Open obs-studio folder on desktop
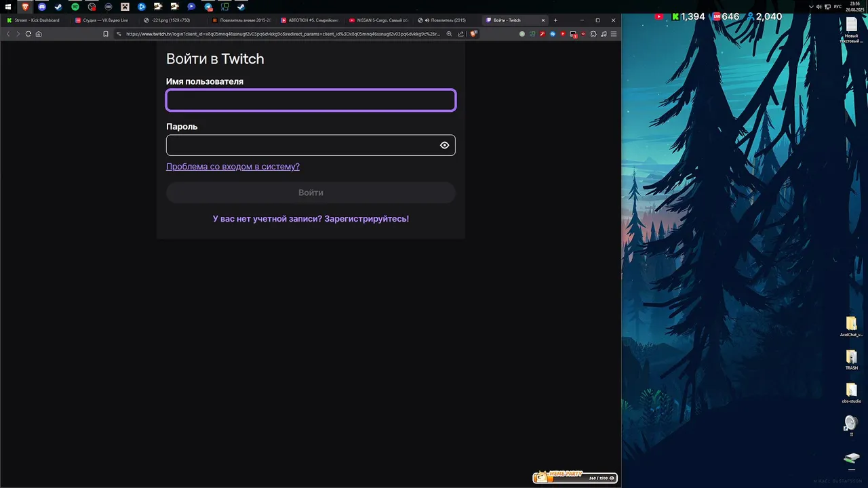868x488 pixels. [x=852, y=392]
